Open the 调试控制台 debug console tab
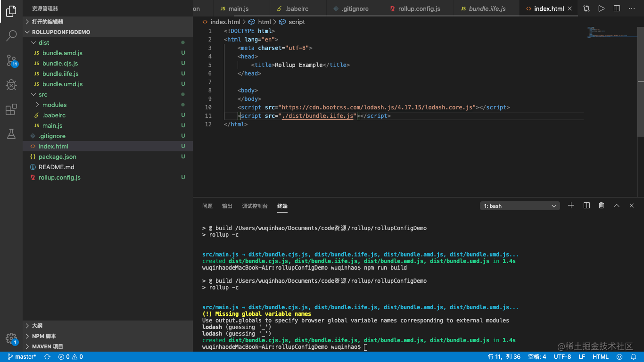The width and height of the screenshot is (644, 362). pyautogui.click(x=255, y=206)
